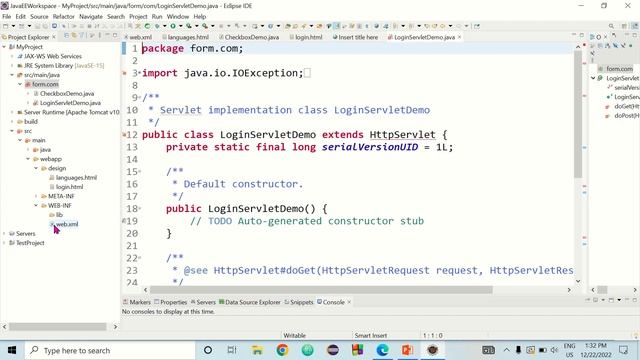The width and height of the screenshot is (640, 360).
Task: Open the Source menu
Action: (x=39, y=17)
